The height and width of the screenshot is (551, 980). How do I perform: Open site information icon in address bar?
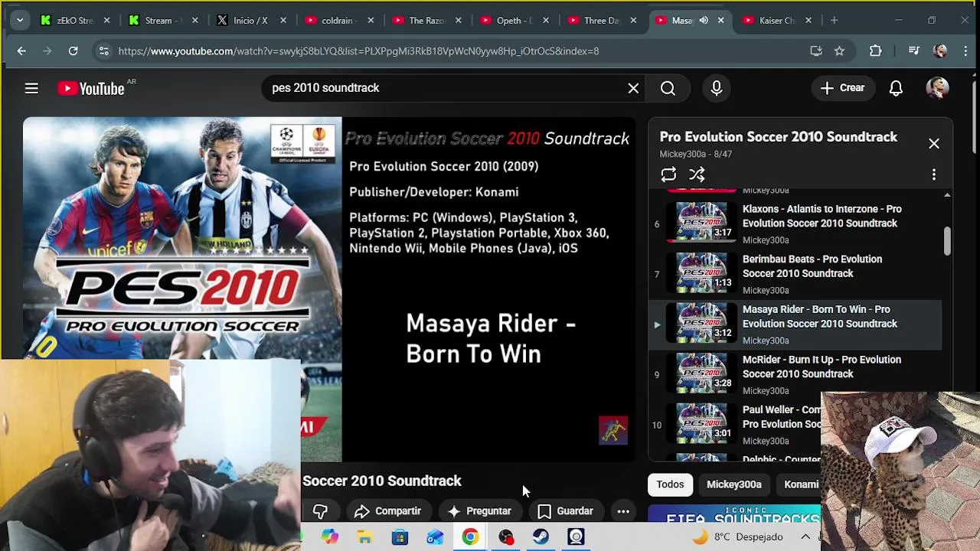click(x=103, y=51)
